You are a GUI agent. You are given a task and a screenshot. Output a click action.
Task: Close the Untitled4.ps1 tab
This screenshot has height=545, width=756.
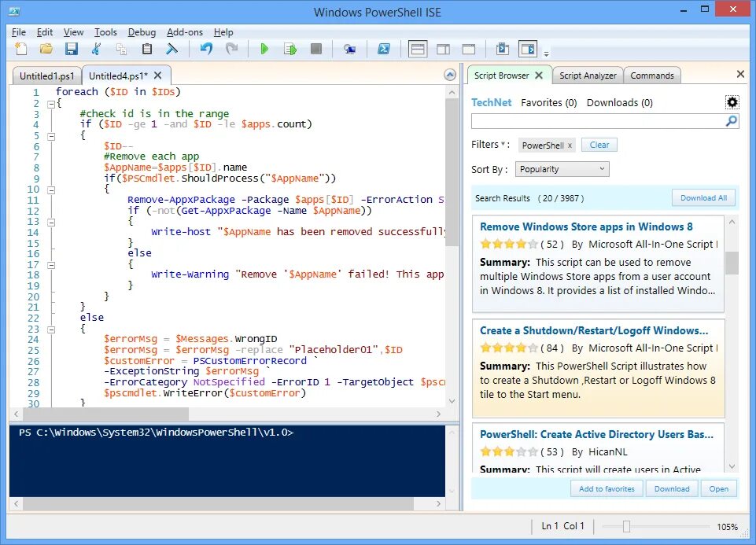pos(157,75)
